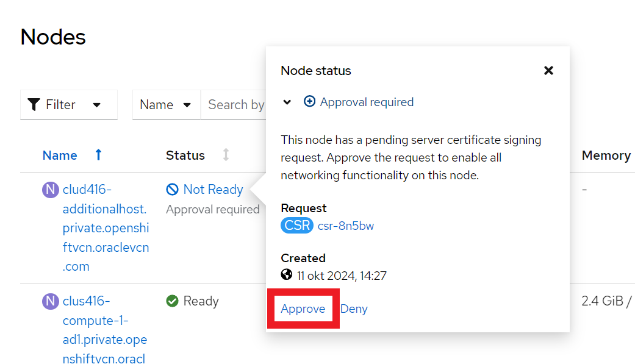Open clud416-additionalhost node link
The image size is (635, 364).
click(106, 228)
